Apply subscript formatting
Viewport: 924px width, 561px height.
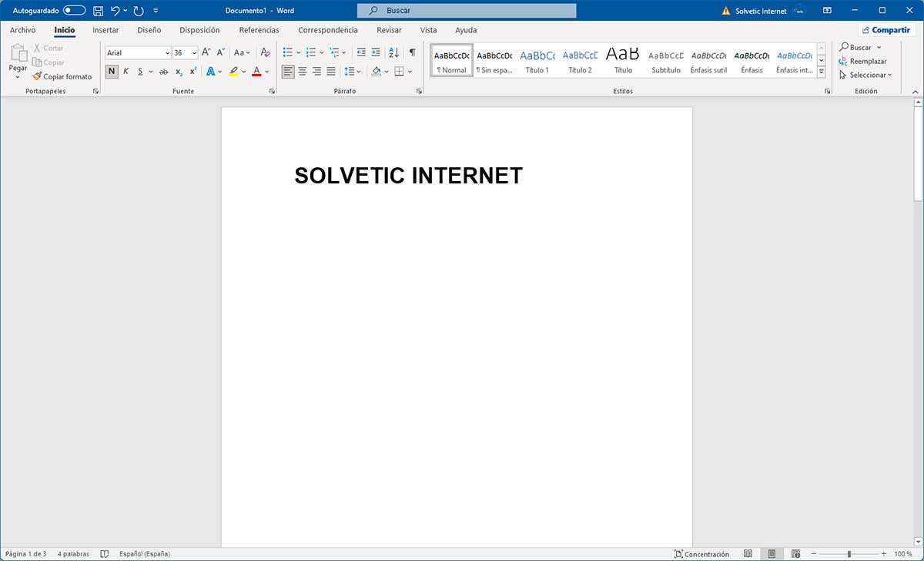(x=179, y=72)
